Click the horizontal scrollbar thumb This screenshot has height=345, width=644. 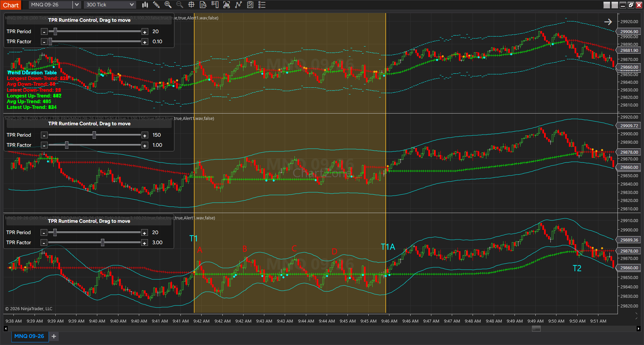pos(536,329)
